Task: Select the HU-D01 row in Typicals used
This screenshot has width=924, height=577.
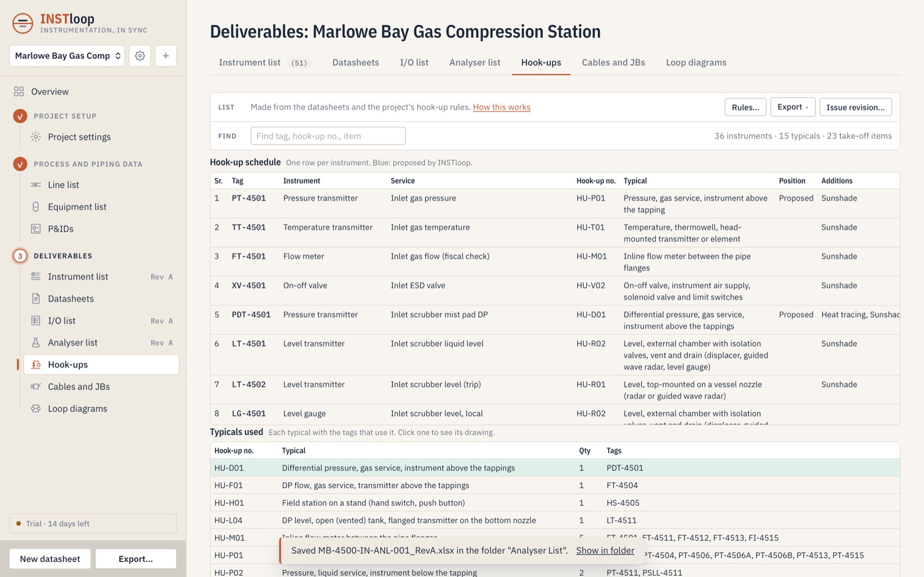Action: (554, 468)
